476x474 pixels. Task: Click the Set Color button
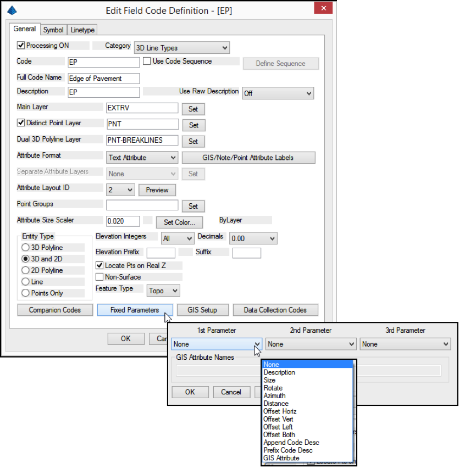(179, 222)
